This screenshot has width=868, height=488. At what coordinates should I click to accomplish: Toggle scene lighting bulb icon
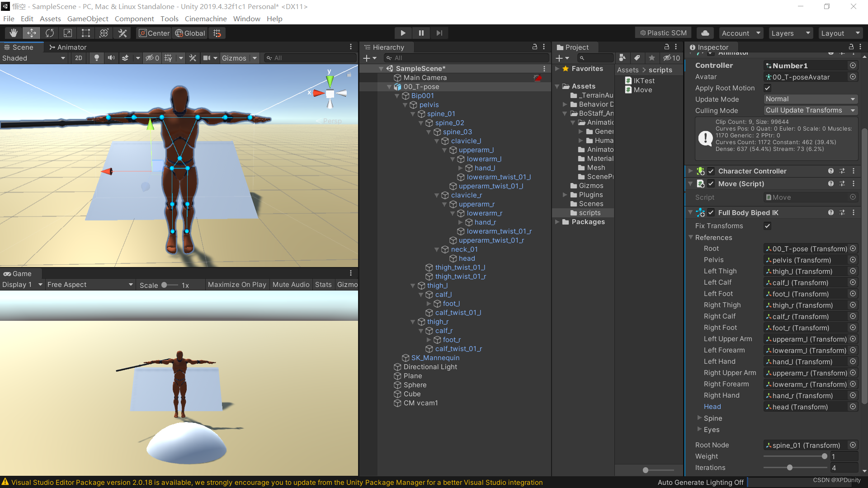click(x=96, y=58)
